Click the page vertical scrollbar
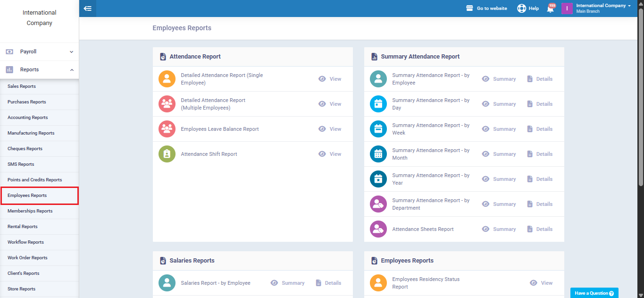The image size is (644, 298). 640,94
